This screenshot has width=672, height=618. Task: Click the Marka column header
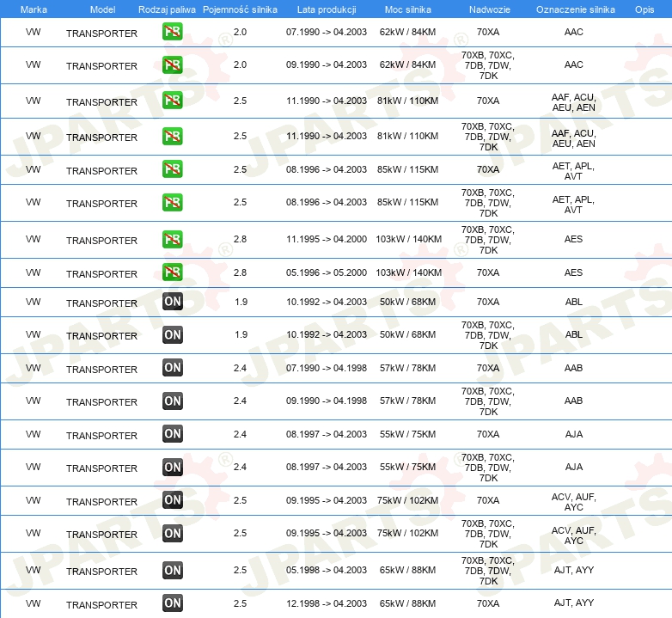click(34, 9)
